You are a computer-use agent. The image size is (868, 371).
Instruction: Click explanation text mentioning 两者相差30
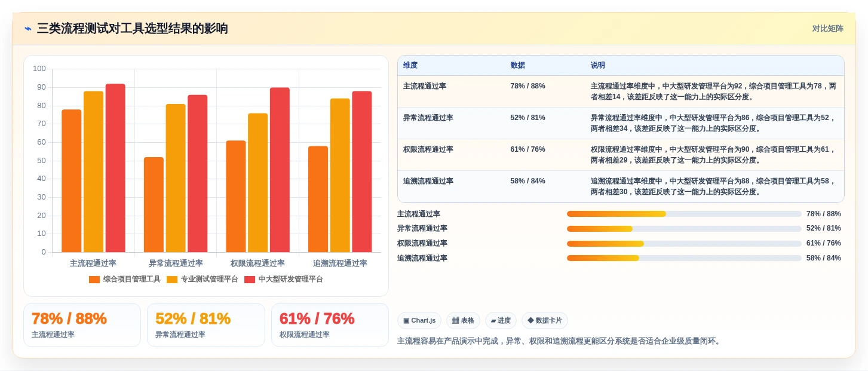pyautogui.click(x=713, y=186)
